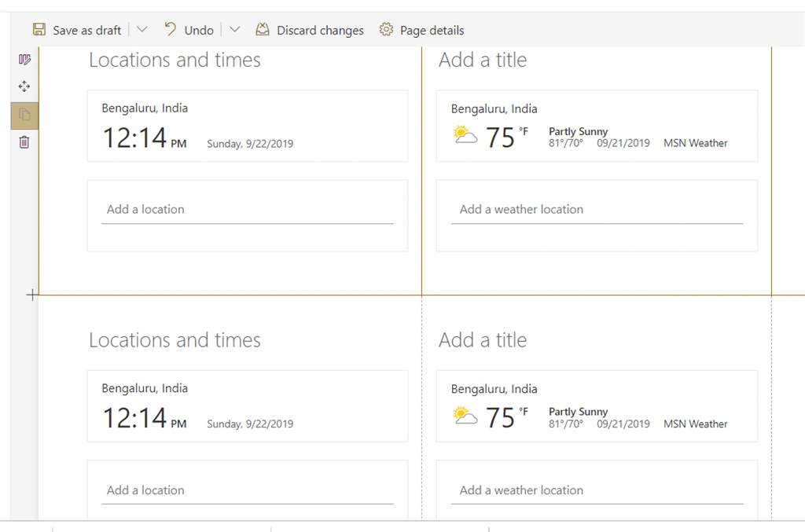
Task: Select the top 12:14 PM clock time
Action: tap(145, 138)
